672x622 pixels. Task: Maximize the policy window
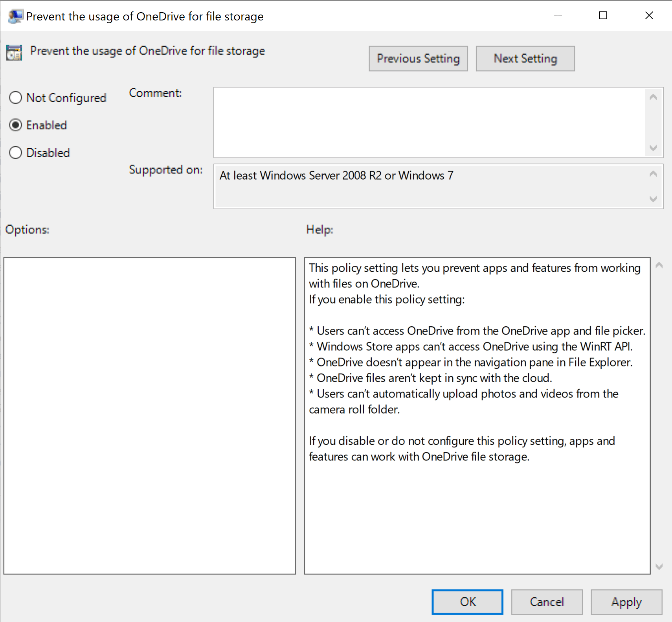[x=603, y=16]
